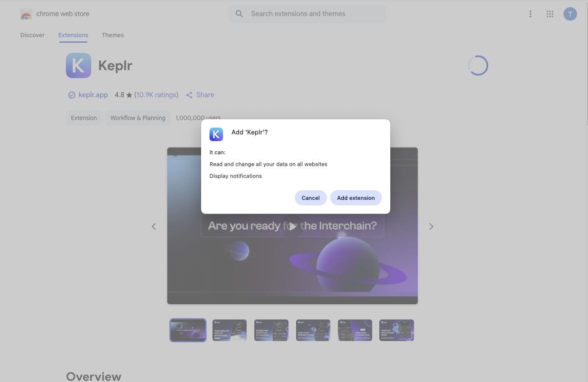Click the Extension category chip
The image size is (588, 382).
pos(84,118)
